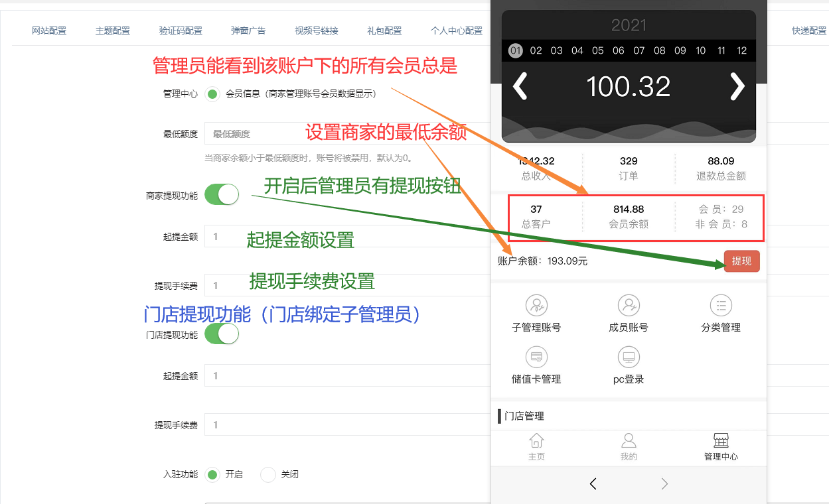Image resolution: width=829 pixels, height=504 pixels.
Task: Select month 06 in the year bar
Action: 619,50
